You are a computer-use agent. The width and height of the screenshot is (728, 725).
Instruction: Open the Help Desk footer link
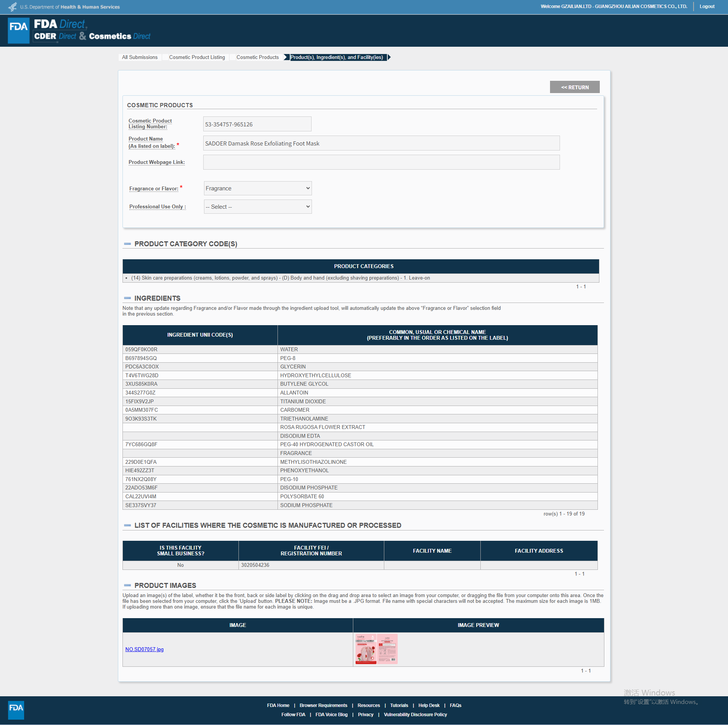point(429,705)
